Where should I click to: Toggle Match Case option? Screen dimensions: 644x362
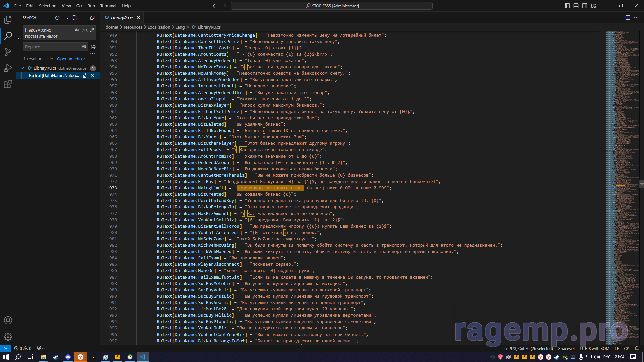coord(77,30)
